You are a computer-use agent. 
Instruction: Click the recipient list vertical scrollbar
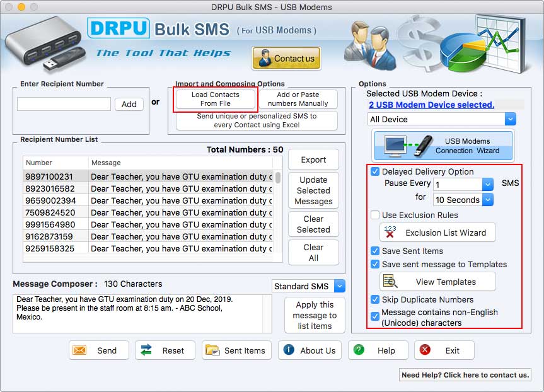[x=278, y=178]
